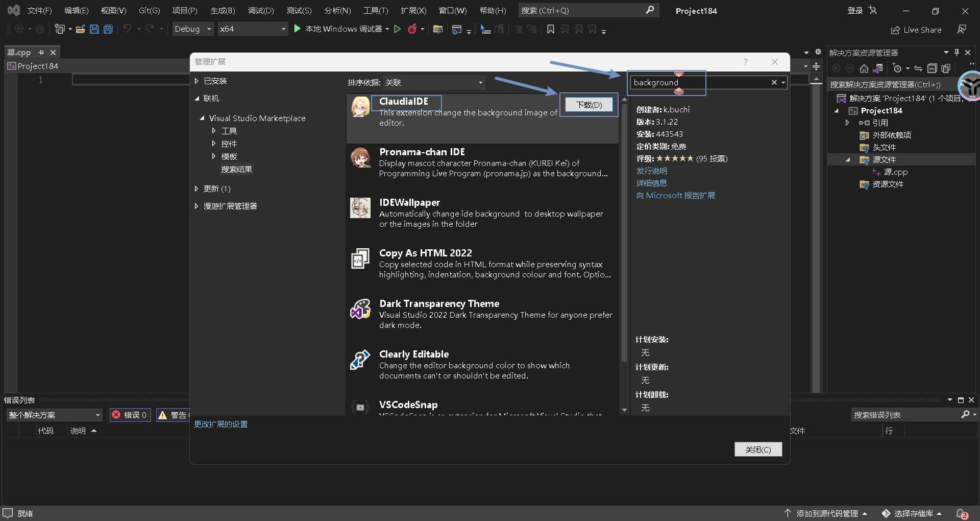This screenshot has width=980, height=521.
Task: Open the Extensions menu
Action: pos(413,10)
